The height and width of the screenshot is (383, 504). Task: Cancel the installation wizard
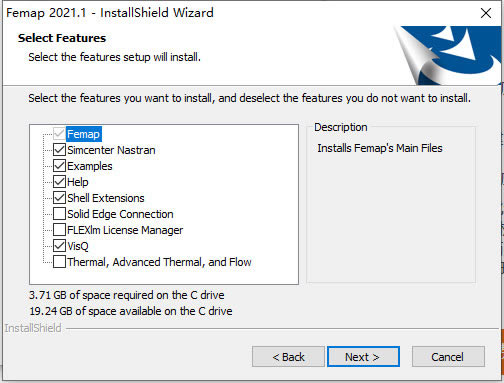448,357
